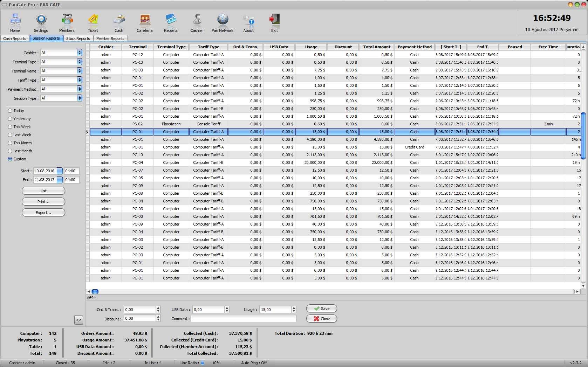This screenshot has width=588, height=367.
Task: Click the Print... button
Action: pyautogui.click(x=43, y=202)
